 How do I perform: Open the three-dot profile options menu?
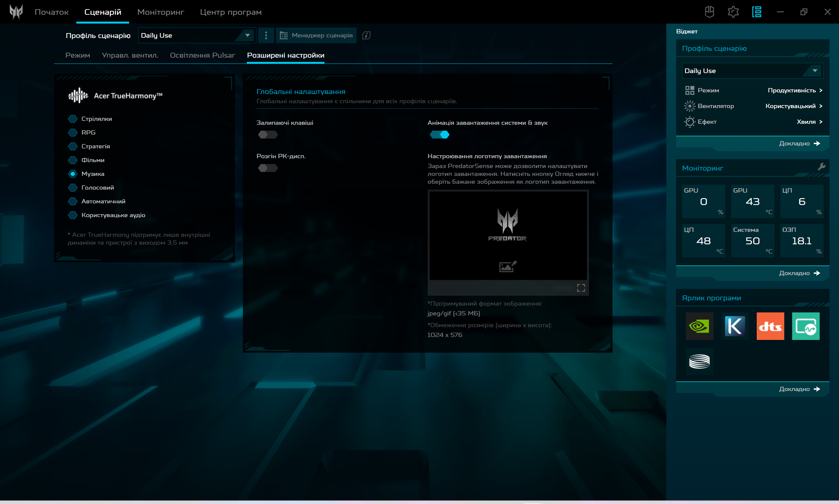[266, 35]
